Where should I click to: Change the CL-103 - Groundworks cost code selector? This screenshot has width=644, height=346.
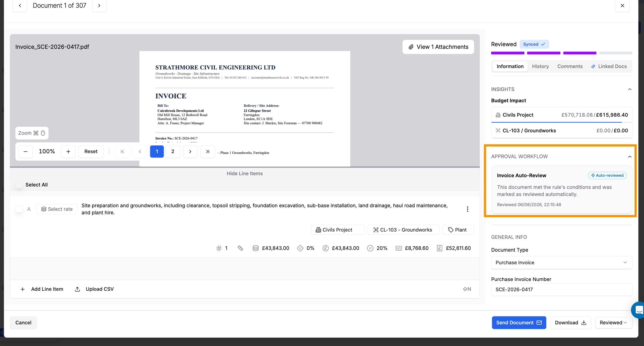tap(403, 230)
